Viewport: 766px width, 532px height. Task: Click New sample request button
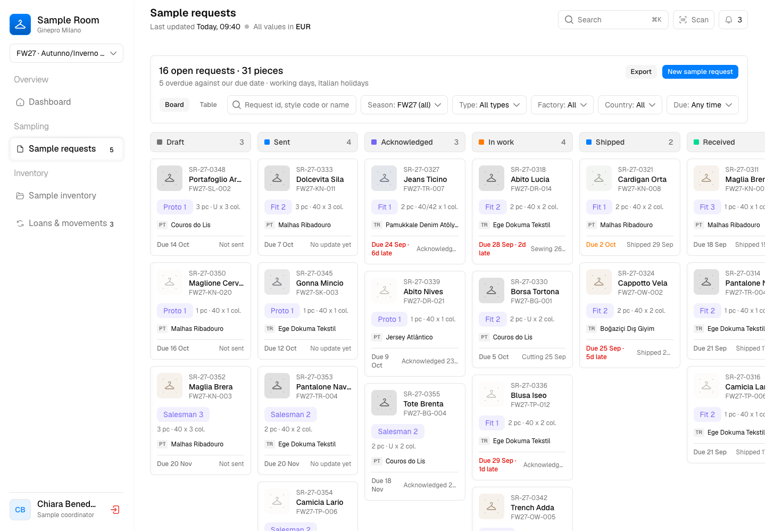[700, 72]
